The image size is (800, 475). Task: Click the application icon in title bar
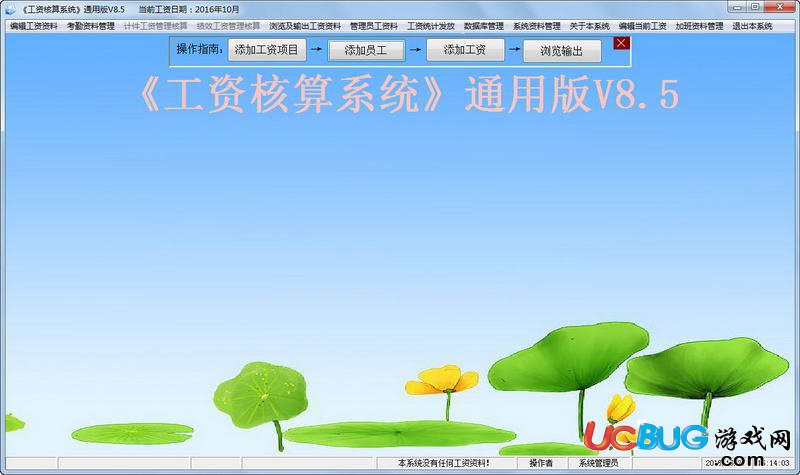coord(11,10)
